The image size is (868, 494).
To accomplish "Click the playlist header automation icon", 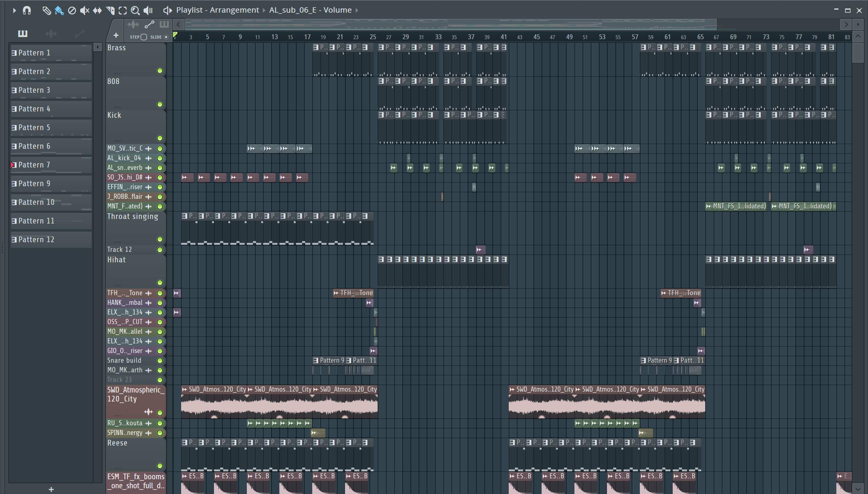I will 149,24.
